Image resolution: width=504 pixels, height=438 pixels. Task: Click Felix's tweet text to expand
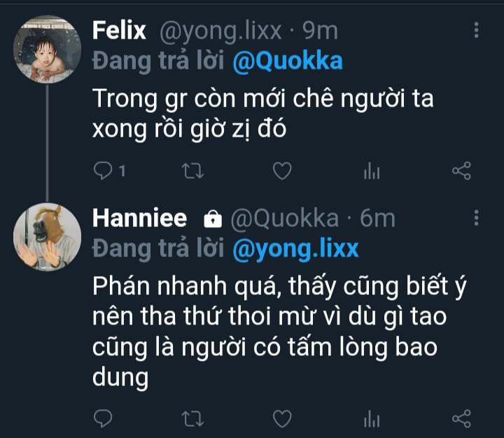point(262,114)
